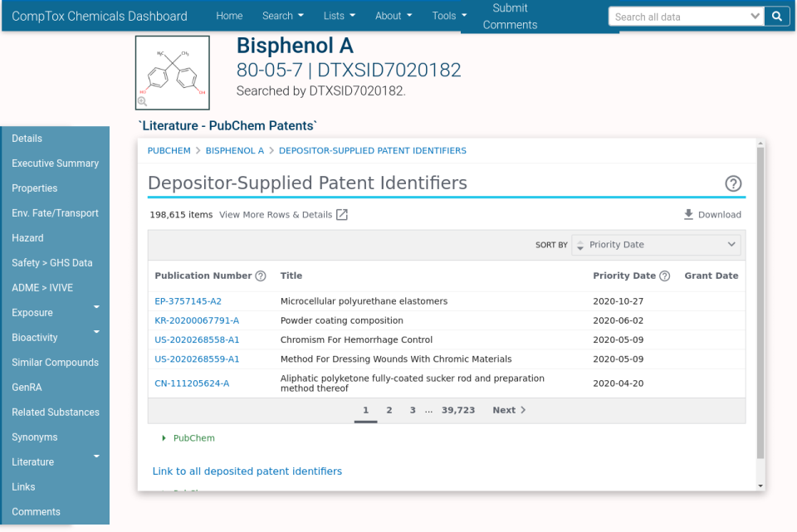Expand the Lists menu
The height and width of the screenshot is (532, 797).
[340, 16]
